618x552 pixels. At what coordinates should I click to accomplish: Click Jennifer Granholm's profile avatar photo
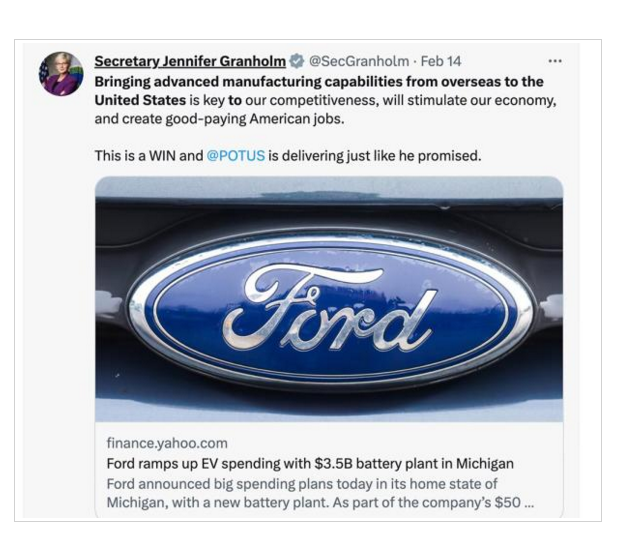[x=62, y=74]
